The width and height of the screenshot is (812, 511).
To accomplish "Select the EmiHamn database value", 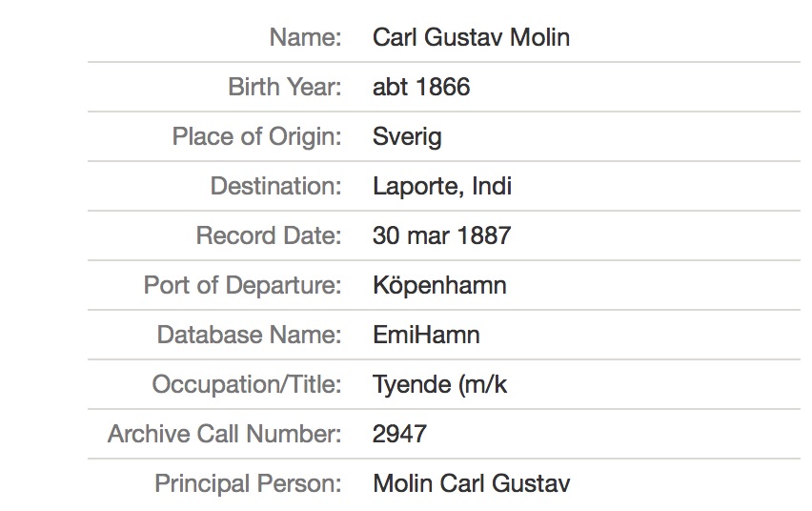I will (x=426, y=335).
